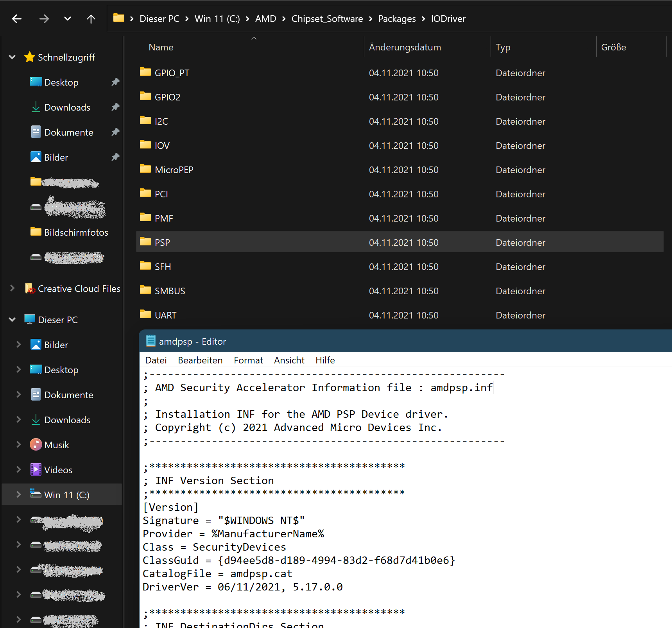Click Dieser PC in the address path
The image size is (672, 628).
159,19
